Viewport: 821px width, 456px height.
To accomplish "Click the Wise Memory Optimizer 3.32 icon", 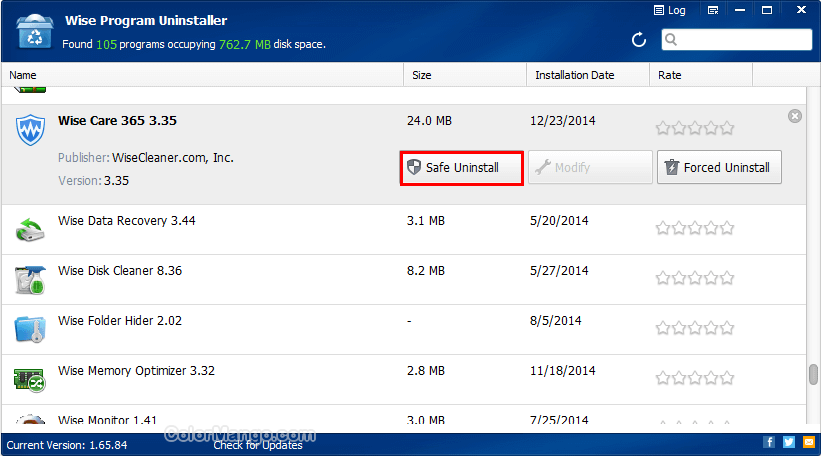I will tap(29, 378).
